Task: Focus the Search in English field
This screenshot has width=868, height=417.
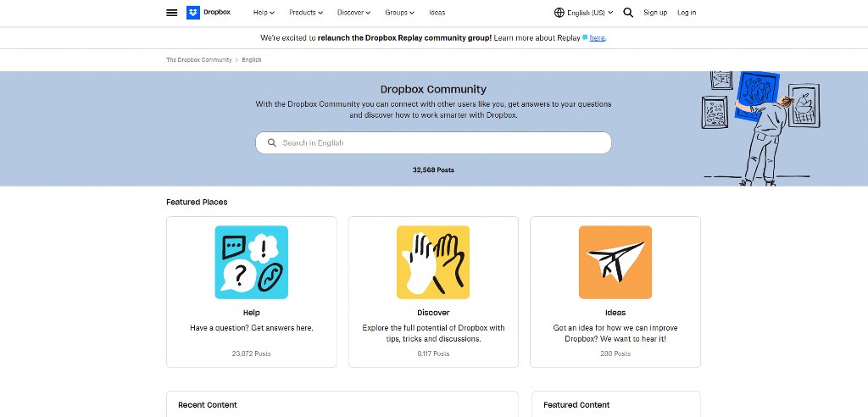Action: [x=433, y=143]
